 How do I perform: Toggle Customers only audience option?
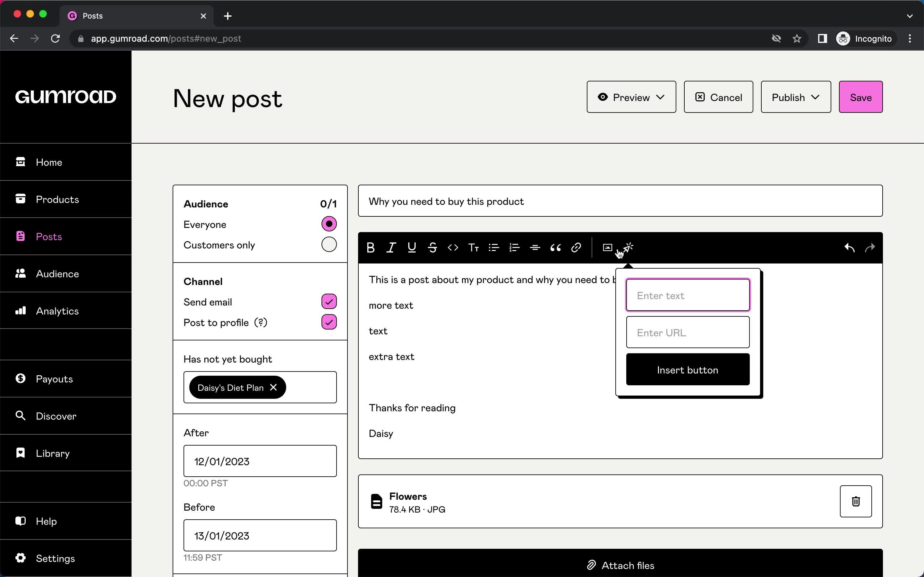[329, 245]
